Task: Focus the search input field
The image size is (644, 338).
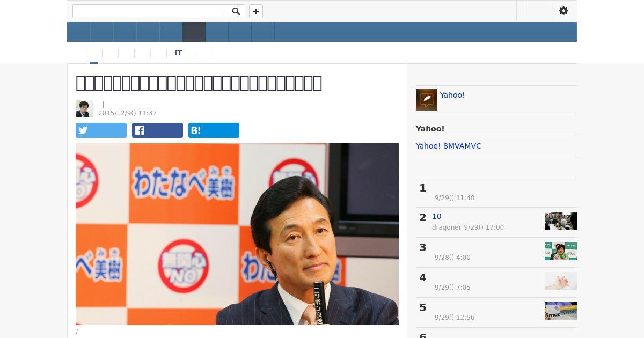Action: [x=150, y=11]
